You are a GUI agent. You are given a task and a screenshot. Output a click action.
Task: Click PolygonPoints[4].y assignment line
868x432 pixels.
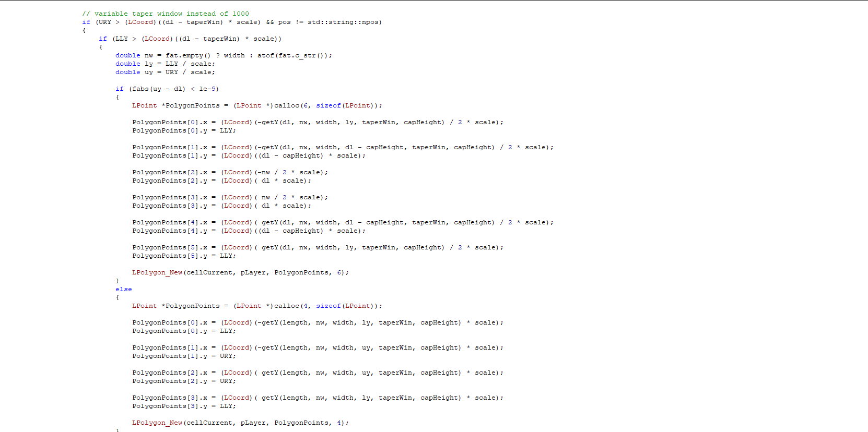(x=248, y=231)
